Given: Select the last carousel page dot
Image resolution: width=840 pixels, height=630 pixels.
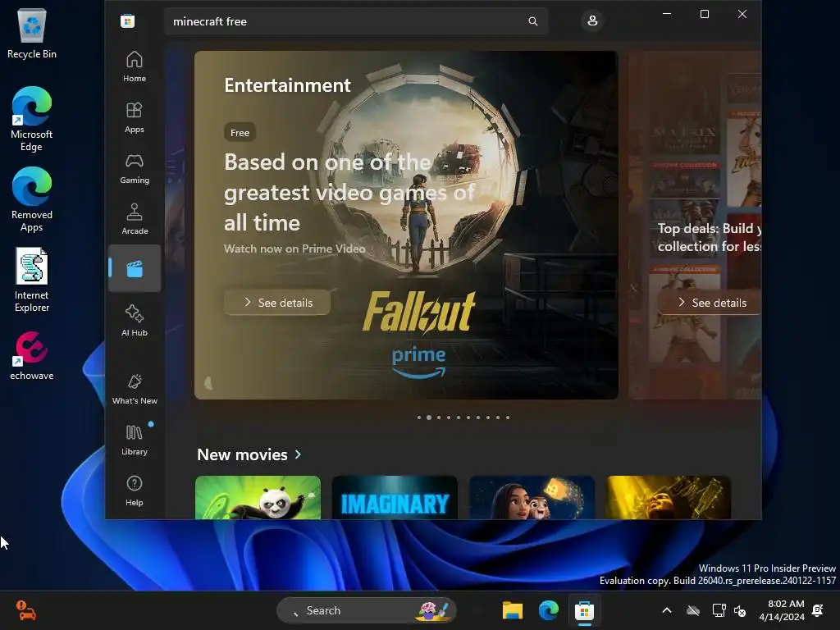Looking at the screenshot, I should [x=508, y=418].
